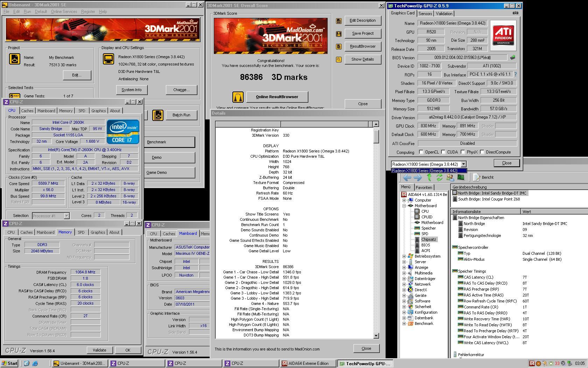Open AIDA64 Bericht report icon
Viewport: 588px width, 368px height.
(x=476, y=177)
